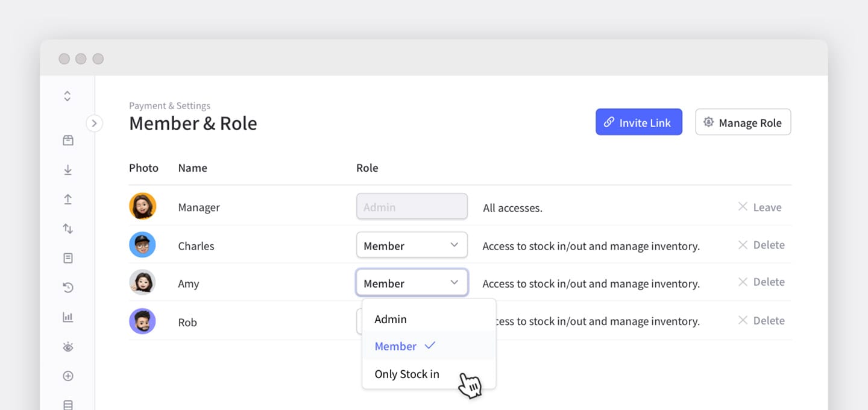
Task: Click the transfer up-down arrows icon
Action: 68,229
